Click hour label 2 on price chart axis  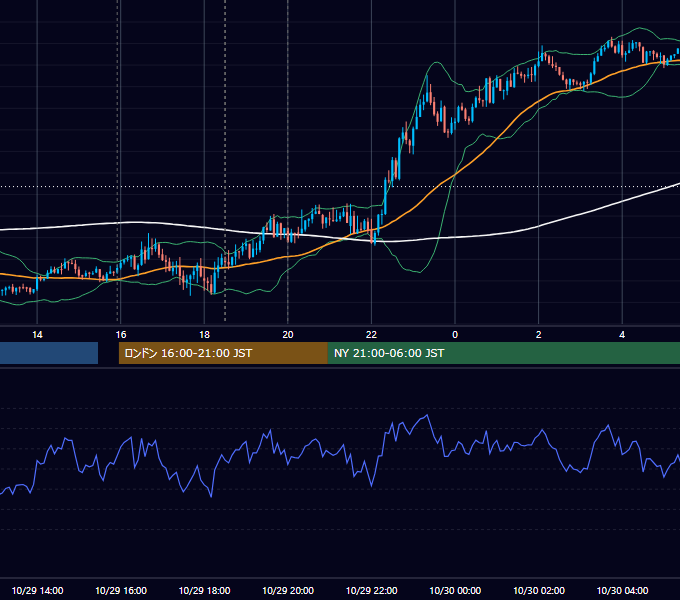539,335
